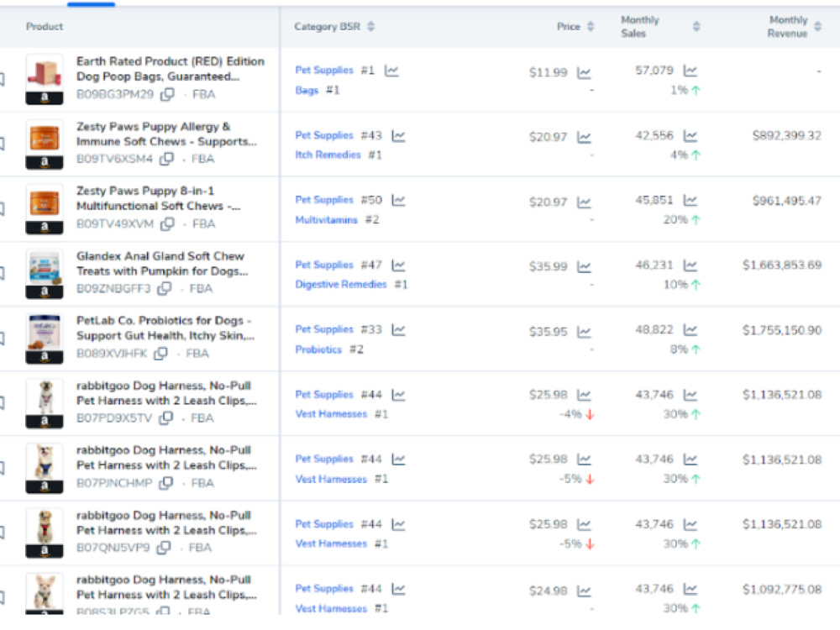840x630 pixels.
Task: Click revenue value $961,495.47
Action: coord(786,201)
